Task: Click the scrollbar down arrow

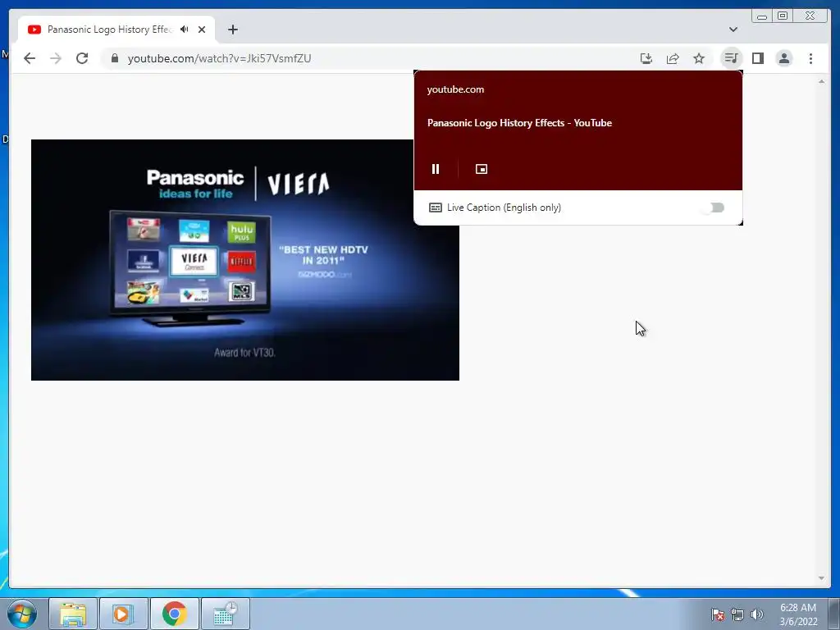Action: click(x=821, y=578)
